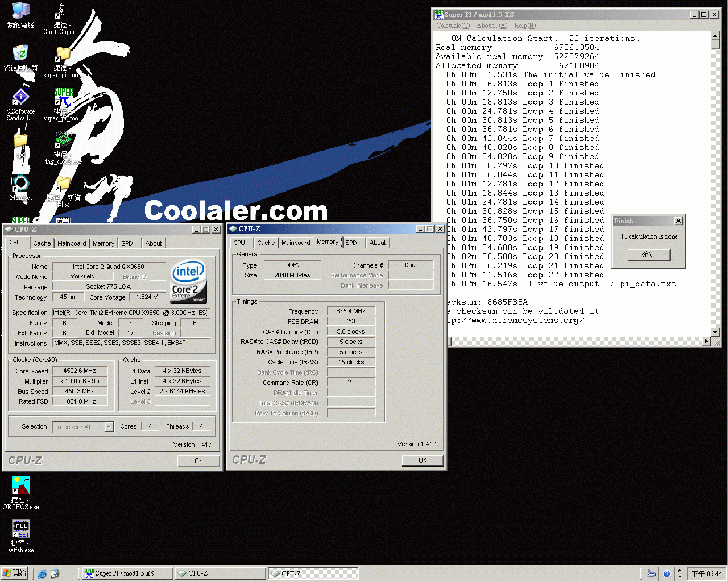Viewport: 728px width, 582px height.
Task: Switch to Super PI taskbar button
Action: (127, 573)
